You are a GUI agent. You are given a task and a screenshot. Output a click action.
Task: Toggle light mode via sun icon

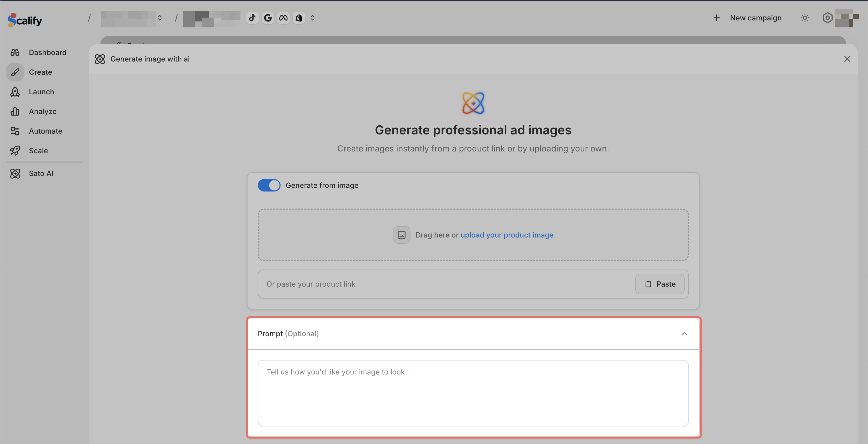[805, 18]
